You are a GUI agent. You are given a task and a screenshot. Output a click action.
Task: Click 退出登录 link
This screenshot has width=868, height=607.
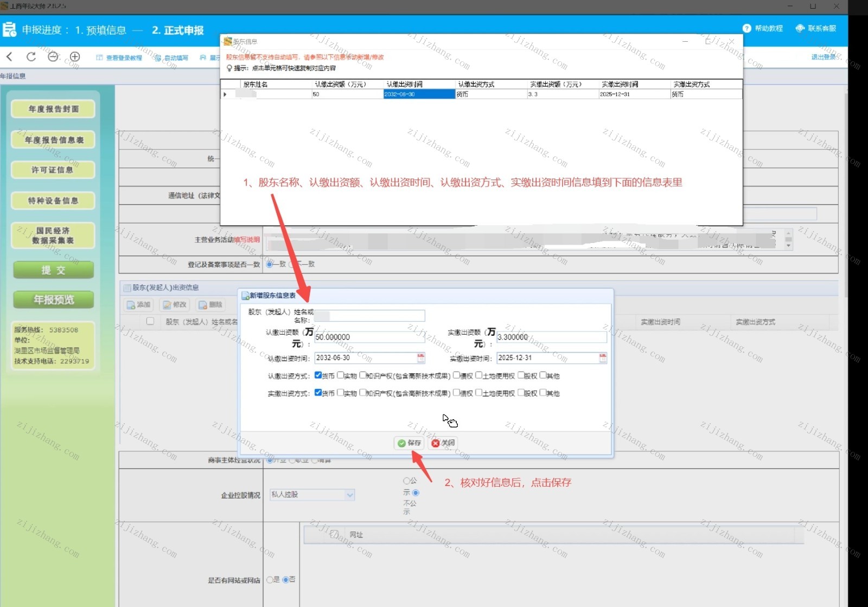coord(824,57)
